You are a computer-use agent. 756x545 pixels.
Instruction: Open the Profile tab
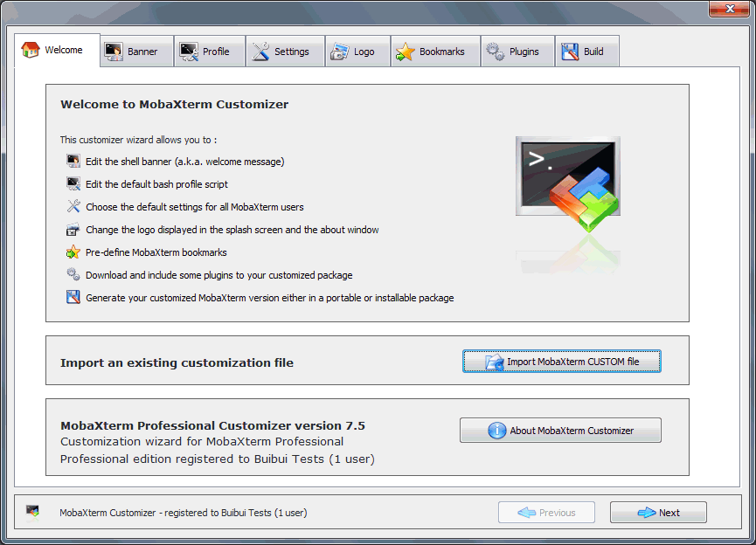[210, 51]
